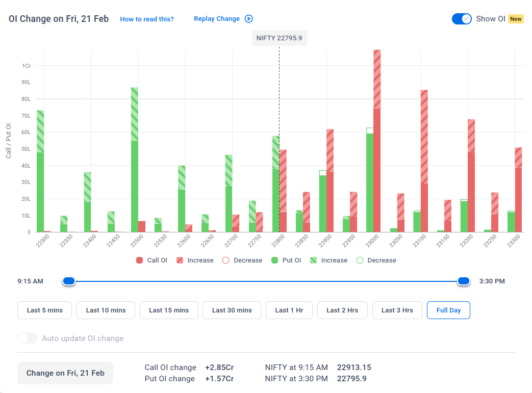Toggle the Put Increase hatched legend icon
532x393 pixels.
[x=314, y=260]
